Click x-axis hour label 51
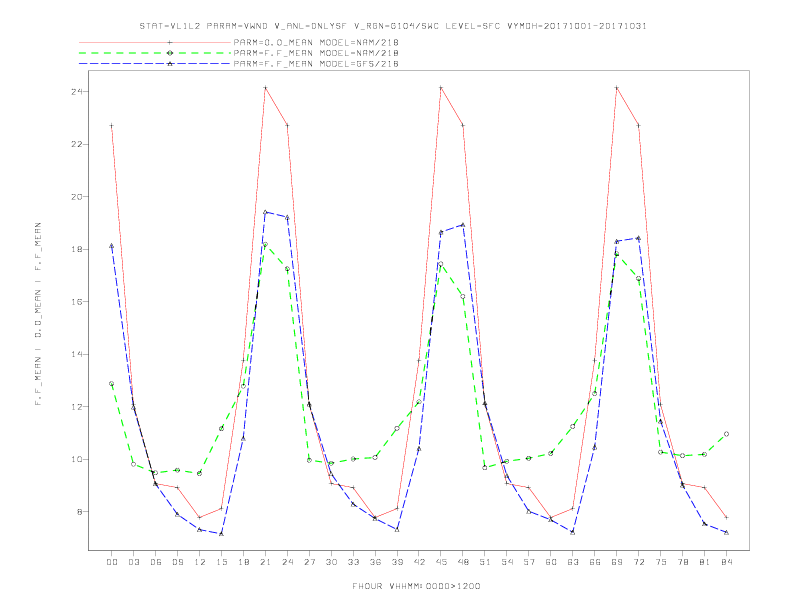This screenshot has height=612, width=792. pos(485,562)
